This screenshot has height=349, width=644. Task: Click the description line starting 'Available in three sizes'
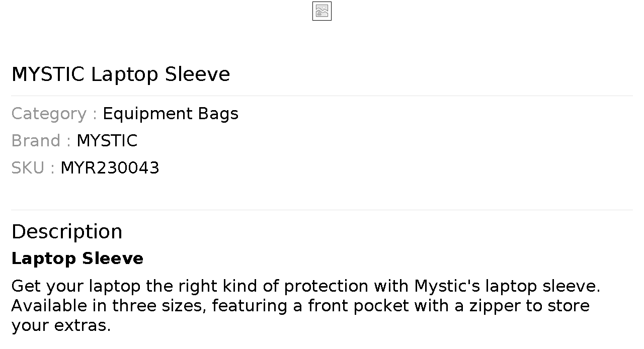pyautogui.click(x=300, y=306)
